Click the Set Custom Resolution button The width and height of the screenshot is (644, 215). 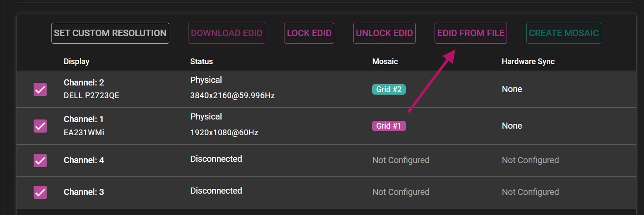click(110, 33)
